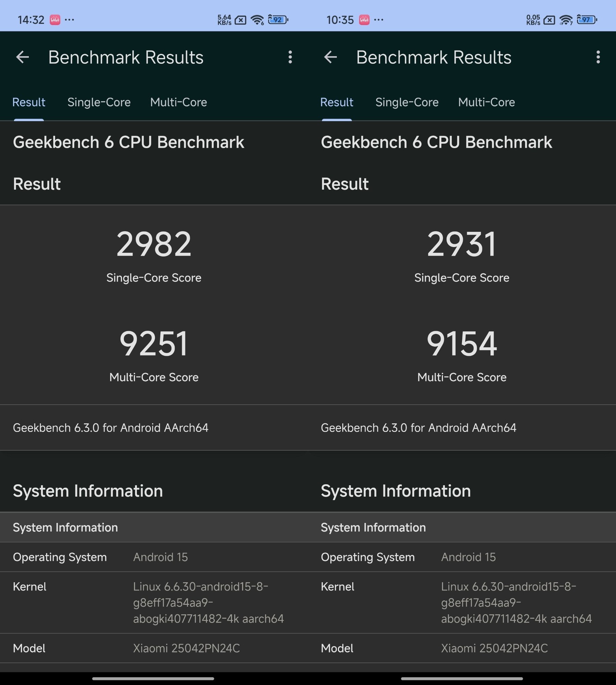Switch to Single-Core tab on 14:32 screen
The image size is (616, 685).
pyautogui.click(x=99, y=102)
